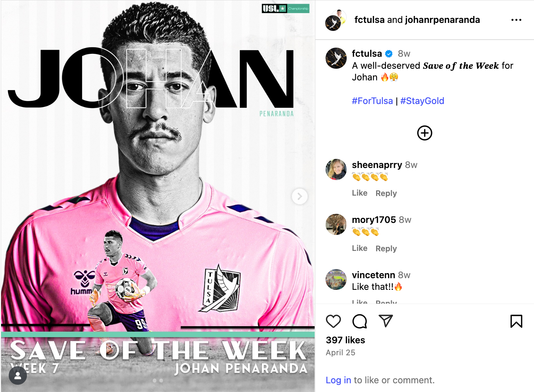Open the three-dots more options menu

pos(516,20)
